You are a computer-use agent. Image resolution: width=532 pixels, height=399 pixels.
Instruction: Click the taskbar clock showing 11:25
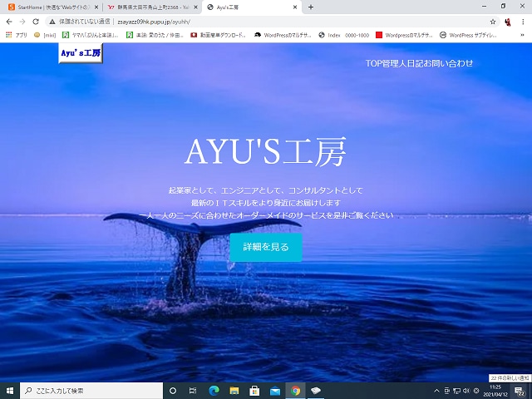pyautogui.click(x=495, y=391)
